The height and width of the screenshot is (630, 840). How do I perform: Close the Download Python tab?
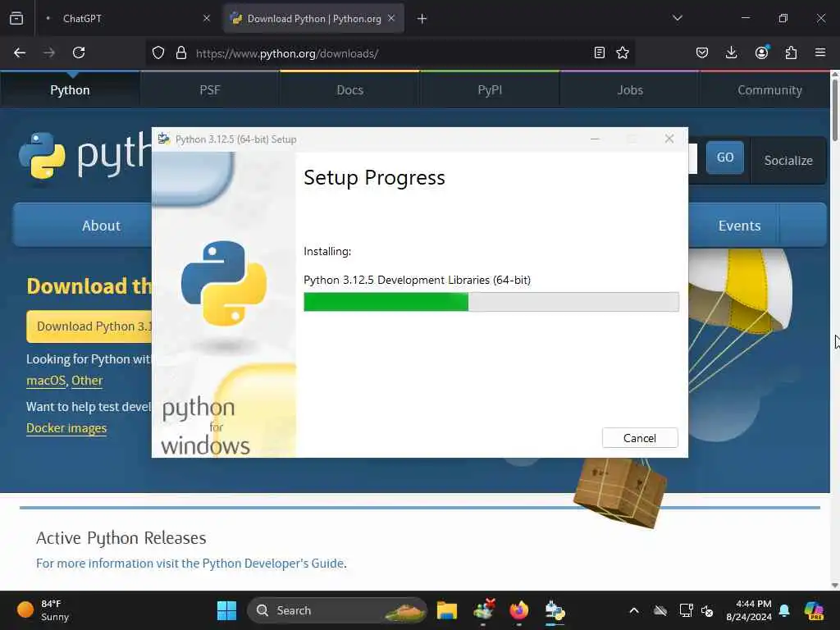tap(391, 18)
